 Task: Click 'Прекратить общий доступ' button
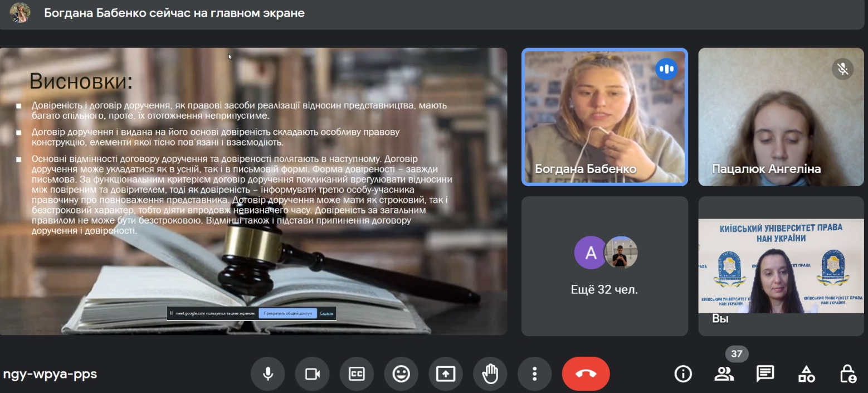coord(287,313)
